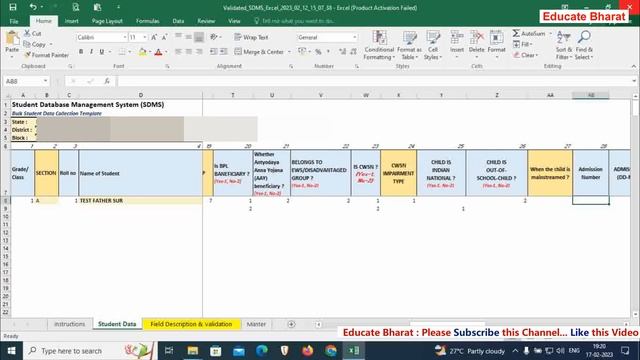640x360 pixels.
Task: Open Clear dropdown
Action: (526, 55)
